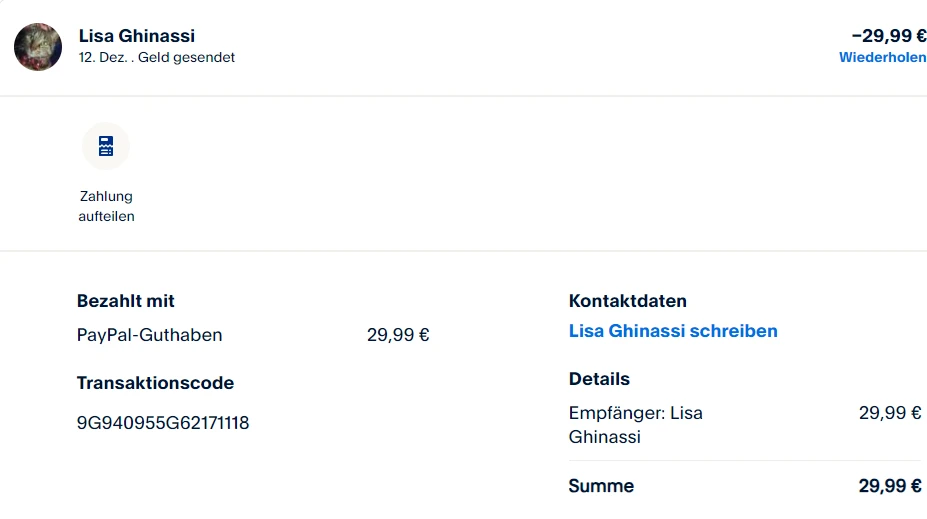Select the transaction code 9G940955G62171118

click(163, 423)
